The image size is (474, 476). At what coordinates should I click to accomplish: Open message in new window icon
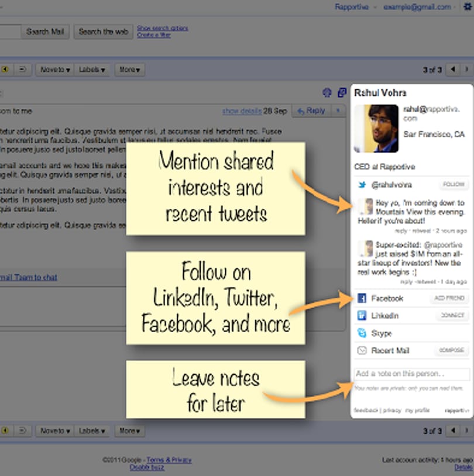pos(342,92)
